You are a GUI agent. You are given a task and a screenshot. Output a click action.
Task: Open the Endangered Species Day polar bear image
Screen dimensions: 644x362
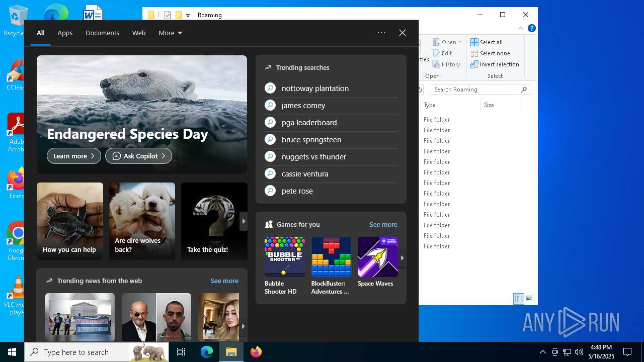[142, 114]
